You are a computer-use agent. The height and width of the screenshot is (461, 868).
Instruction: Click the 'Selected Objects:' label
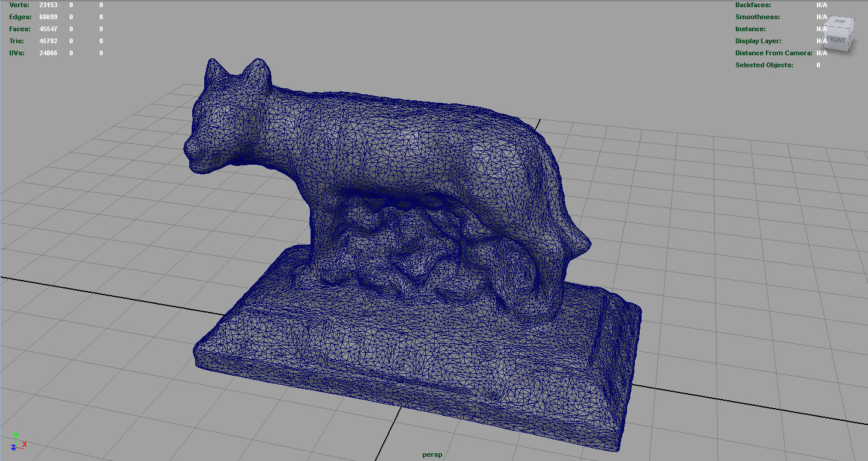tap(764, 65)
